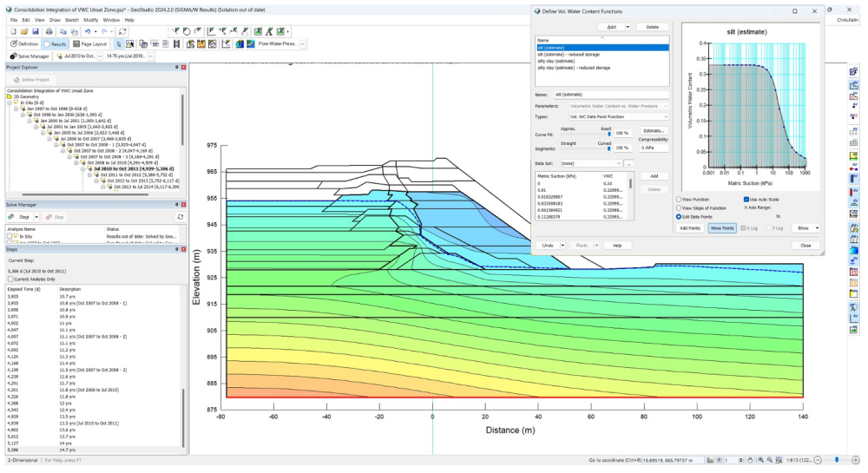Click the Name input field 'silt (estimate)'

[611, 95]
